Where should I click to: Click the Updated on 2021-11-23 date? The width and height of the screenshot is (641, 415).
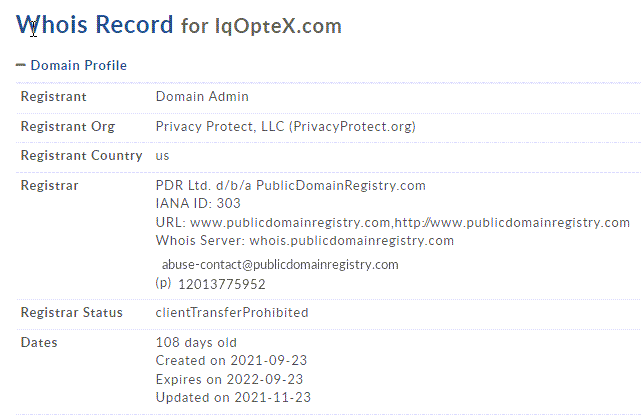click(x=233, y=397)
